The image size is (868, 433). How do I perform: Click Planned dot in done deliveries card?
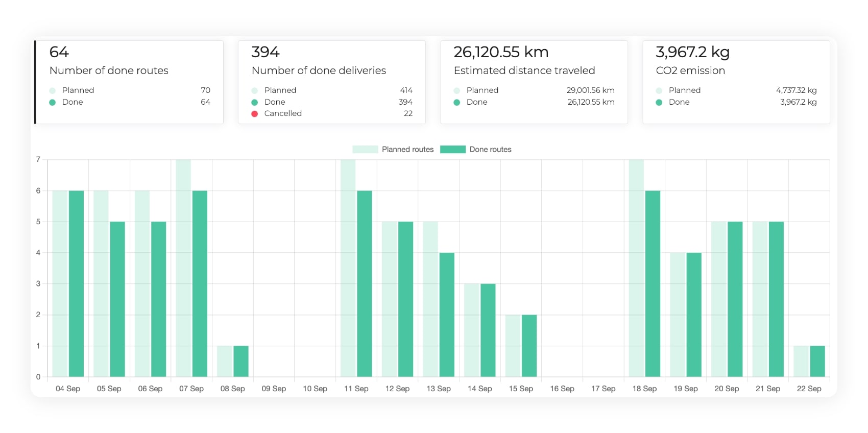254,90
